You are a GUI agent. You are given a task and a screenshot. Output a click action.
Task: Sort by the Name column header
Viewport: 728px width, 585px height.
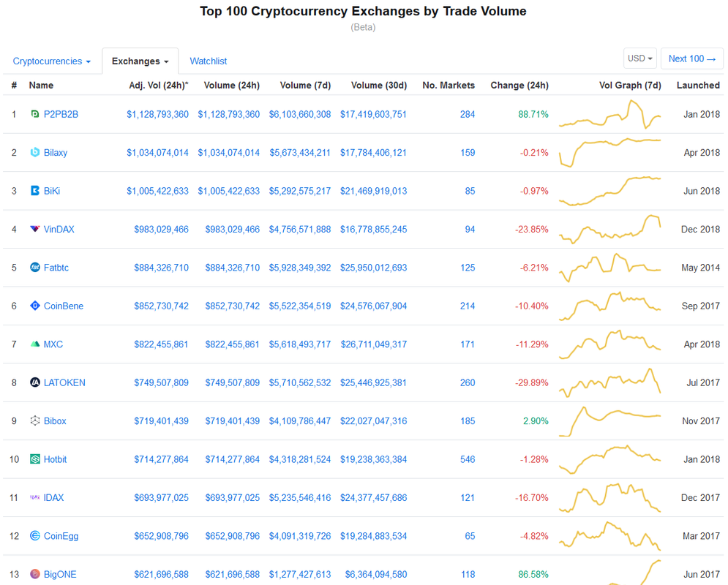pyautogui.click(x=41, y=86)
